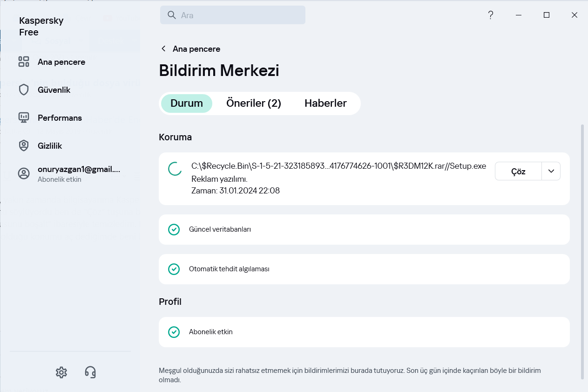Click the account profile avatar icon
This screenshot has width=588, height=392.
coord(24,174)
